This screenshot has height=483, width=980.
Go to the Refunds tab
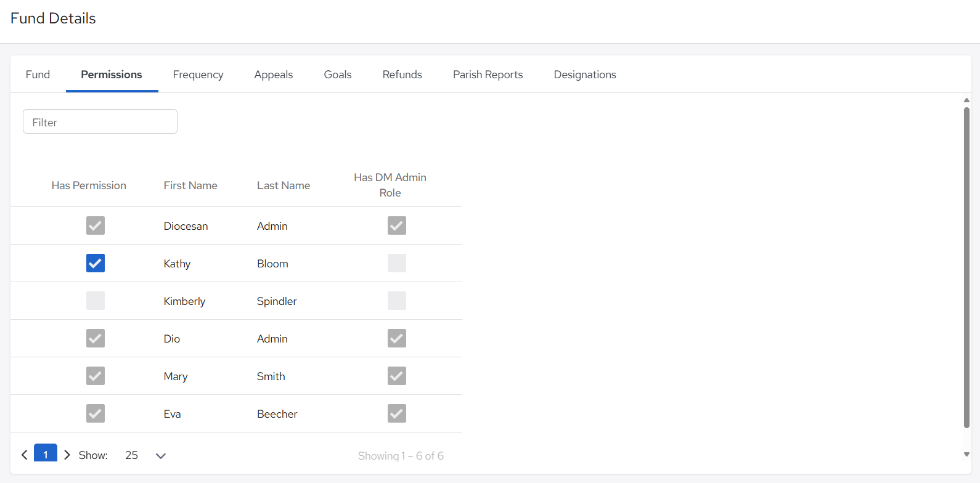click(402, 75)
